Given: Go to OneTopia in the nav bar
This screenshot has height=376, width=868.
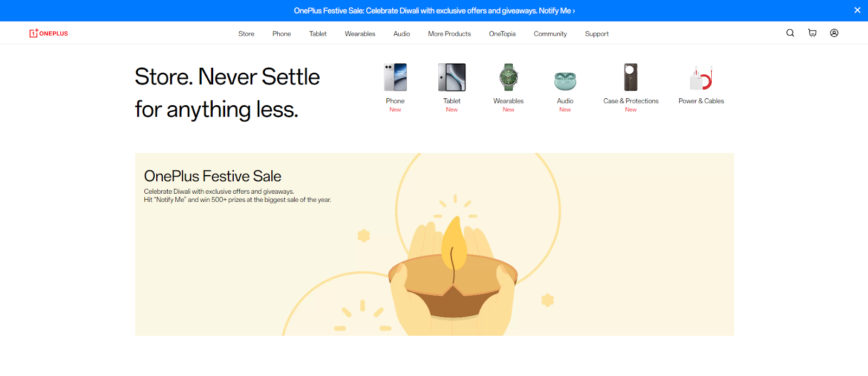Looking at the screenshot, I should [502, 34].
